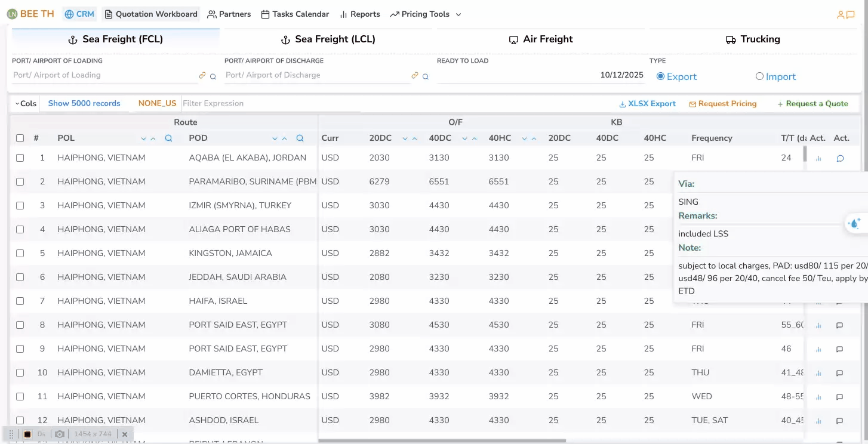Image resolution: width=868 pixels, height=444 pixels.
Task: Click the floating water droplet sparkle icon
Action: (855, 223)
